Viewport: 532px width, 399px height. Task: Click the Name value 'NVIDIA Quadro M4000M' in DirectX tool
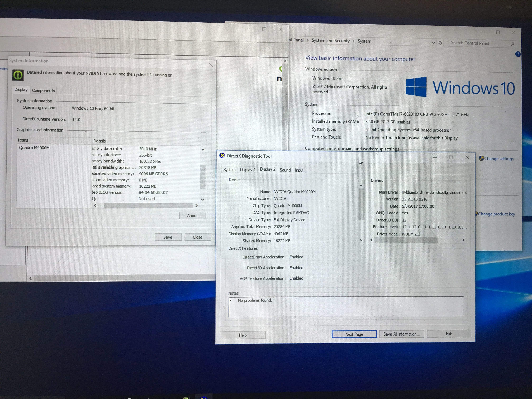[x=295, y=192]
